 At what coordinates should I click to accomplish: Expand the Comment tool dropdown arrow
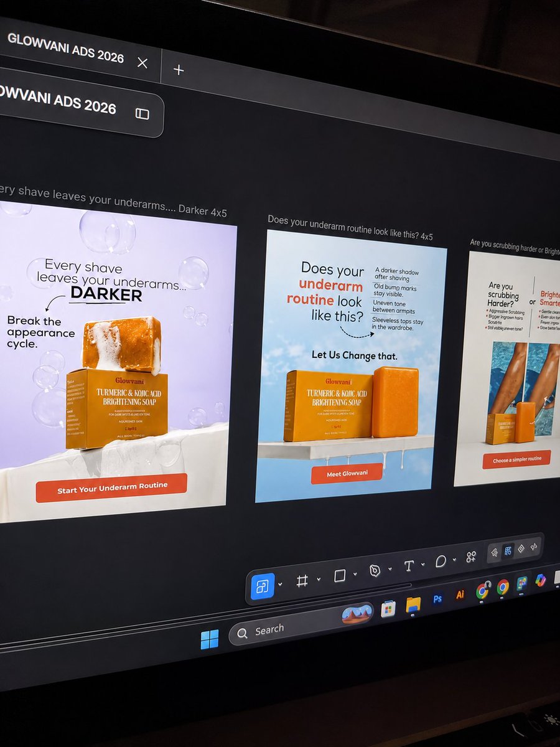point(454,560)
